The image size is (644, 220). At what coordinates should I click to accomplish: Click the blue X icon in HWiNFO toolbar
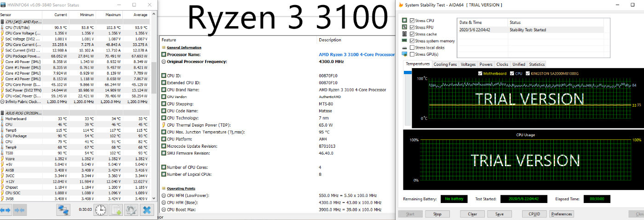147,210
